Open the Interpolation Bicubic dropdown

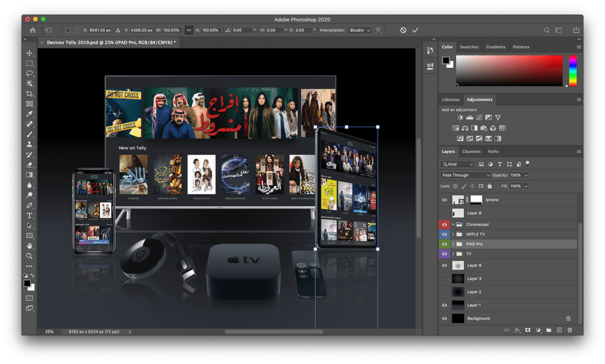click(x=360, y=30)
